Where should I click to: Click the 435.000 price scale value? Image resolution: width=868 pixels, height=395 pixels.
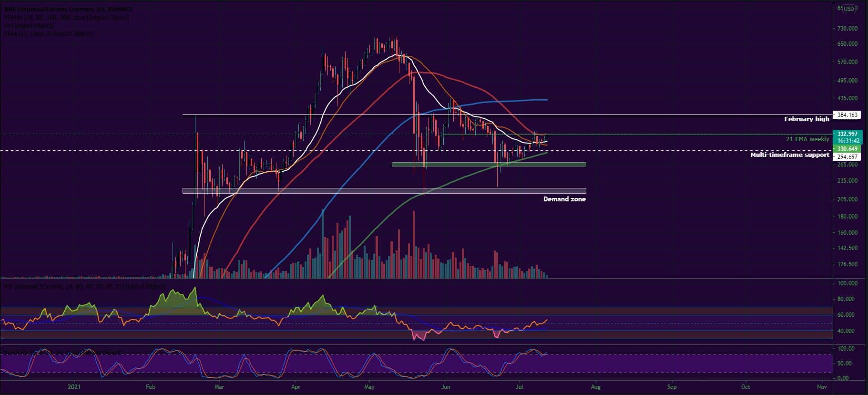847,98
